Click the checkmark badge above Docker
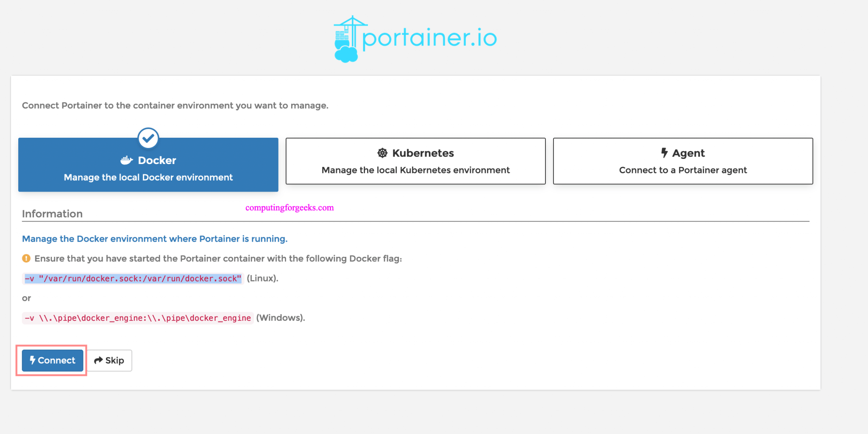 pyautogui.click(x=148, y=138)
